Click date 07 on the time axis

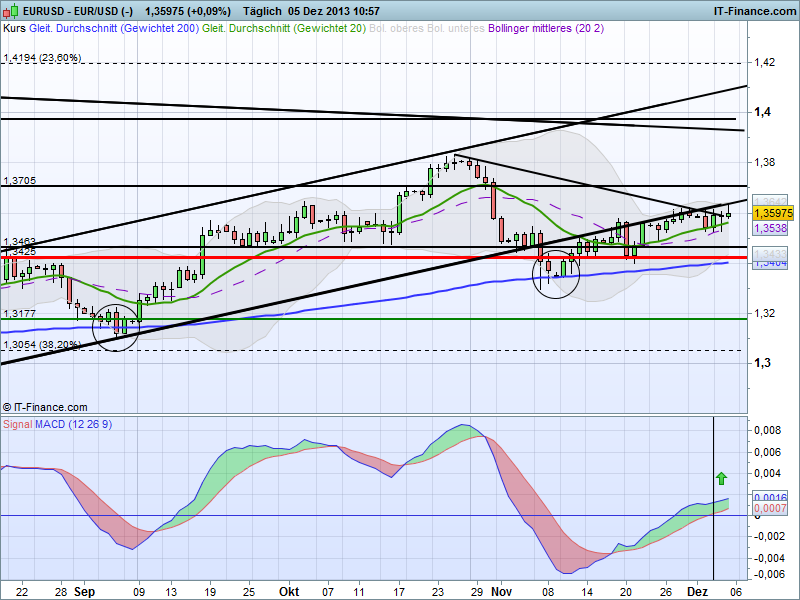328,592
